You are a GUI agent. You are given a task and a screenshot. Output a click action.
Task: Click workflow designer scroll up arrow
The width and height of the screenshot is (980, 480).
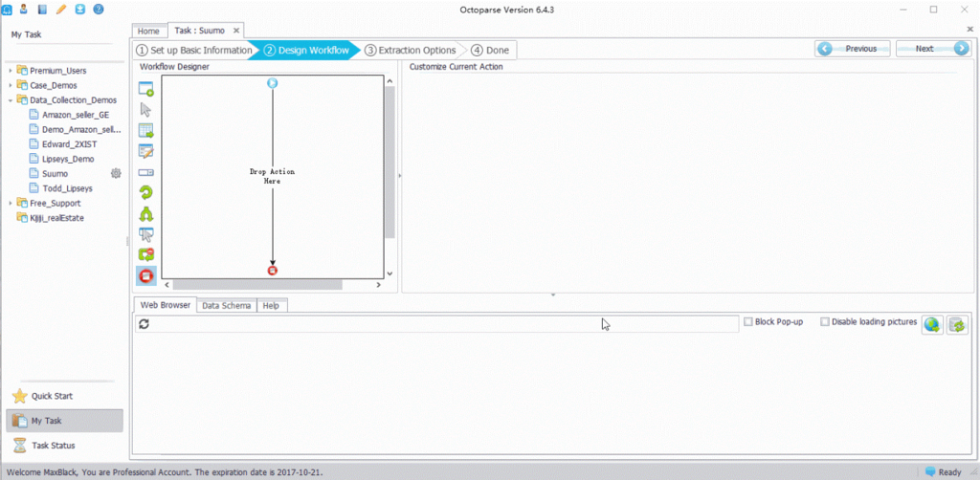point(390,81)
